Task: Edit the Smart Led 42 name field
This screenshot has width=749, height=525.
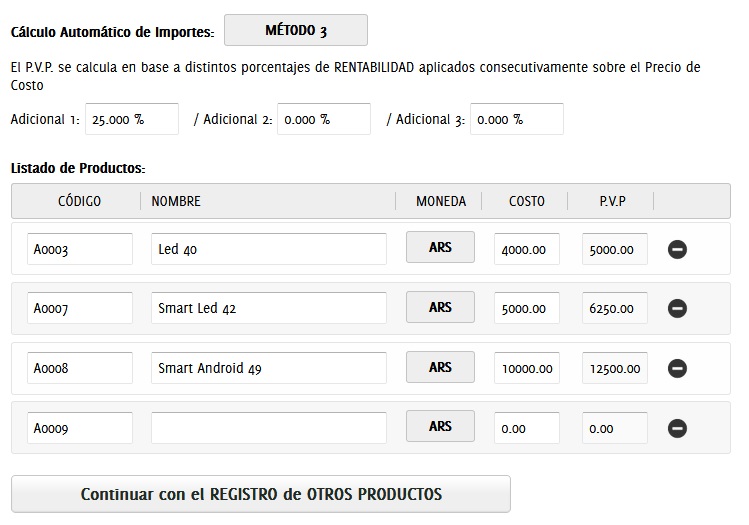Action: (x=269, y=309)
